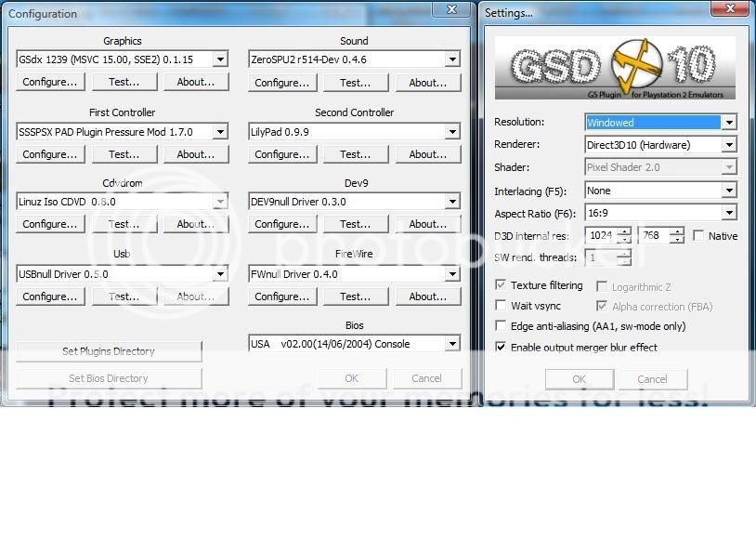Confirm Configuration dialog with OK
This screenshot has width=756, height=540.
352,378
